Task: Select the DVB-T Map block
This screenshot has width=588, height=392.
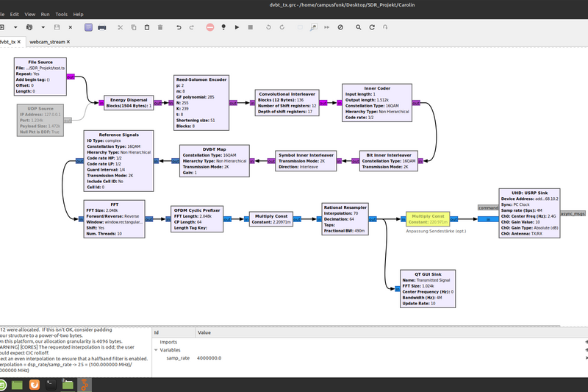Action: click(x=215, y=161)
